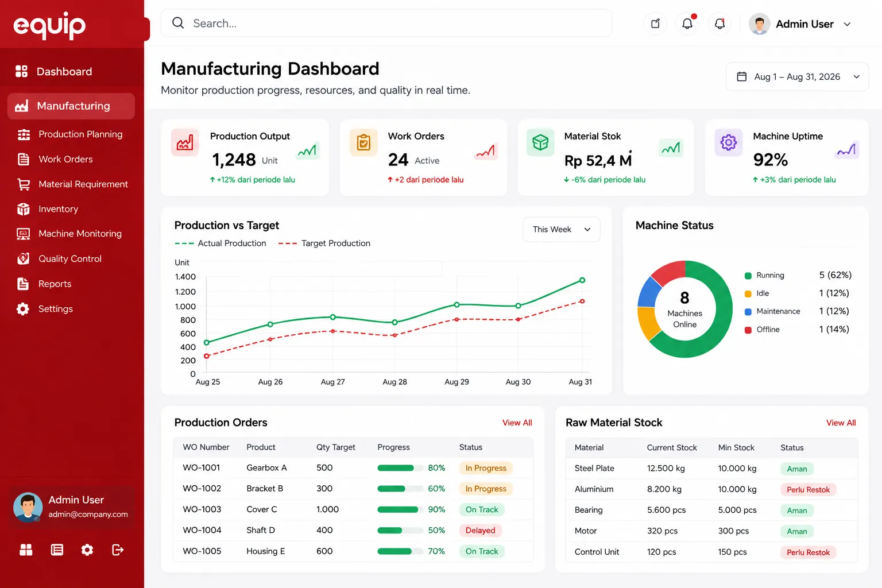The image size is (882, 588).
Task: Click the Quality Control icon
Action: [24, 259]
